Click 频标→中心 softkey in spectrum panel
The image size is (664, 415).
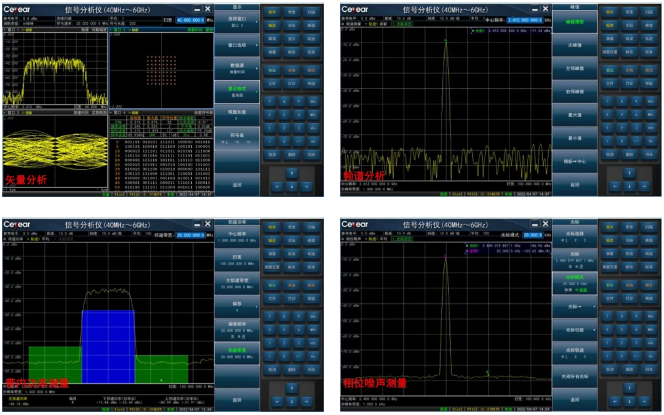[576, 160]
